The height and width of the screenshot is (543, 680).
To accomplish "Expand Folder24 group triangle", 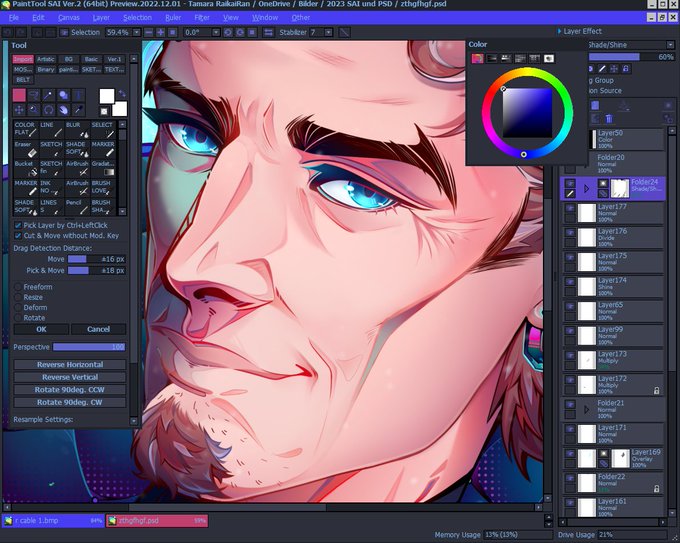I will coord(586,189).
